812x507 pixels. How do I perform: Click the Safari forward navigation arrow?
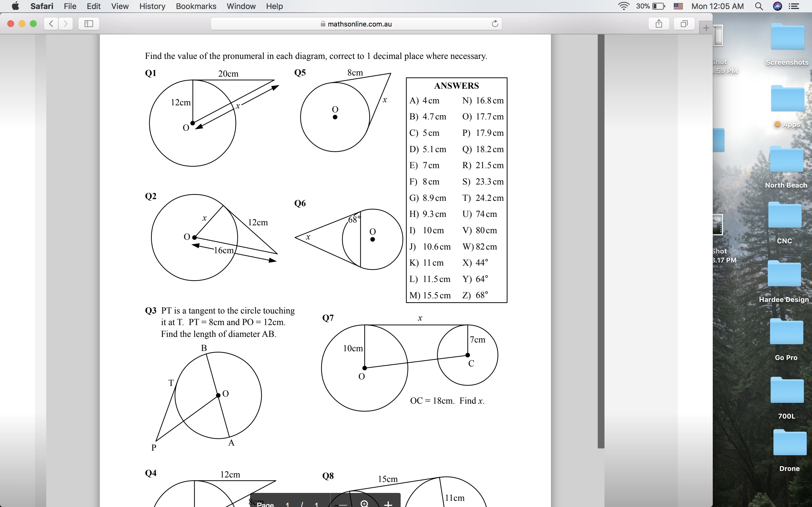coord(66,23)
